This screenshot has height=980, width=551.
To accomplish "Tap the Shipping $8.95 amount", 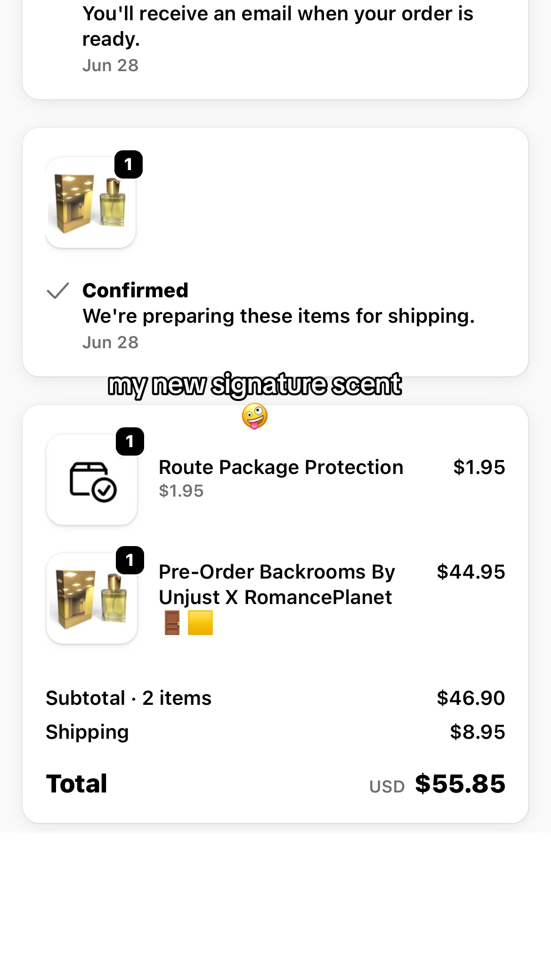I will tap(478, 732).
